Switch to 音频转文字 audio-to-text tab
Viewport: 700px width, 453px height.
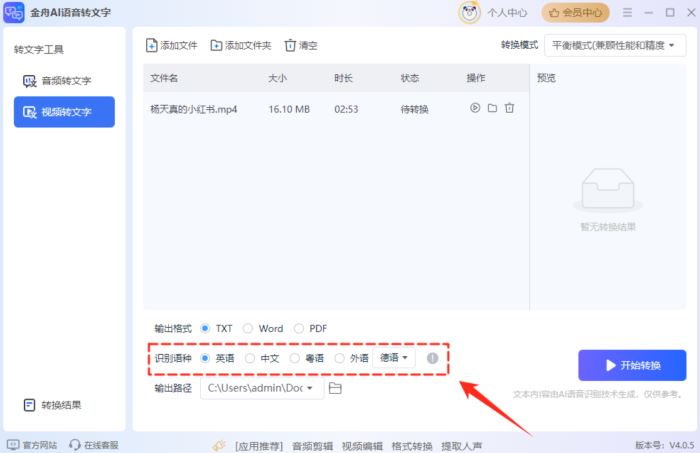tap(64, 81)
